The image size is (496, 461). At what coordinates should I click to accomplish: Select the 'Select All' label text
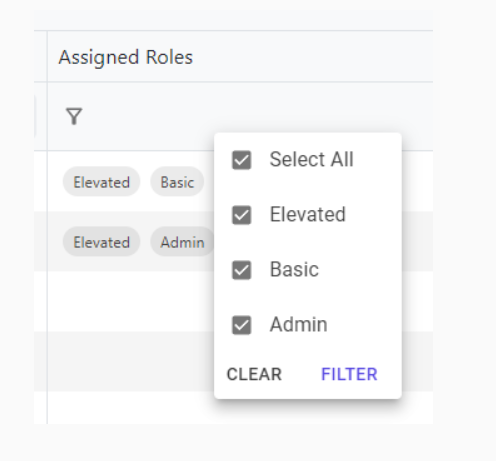pos(311,159)
